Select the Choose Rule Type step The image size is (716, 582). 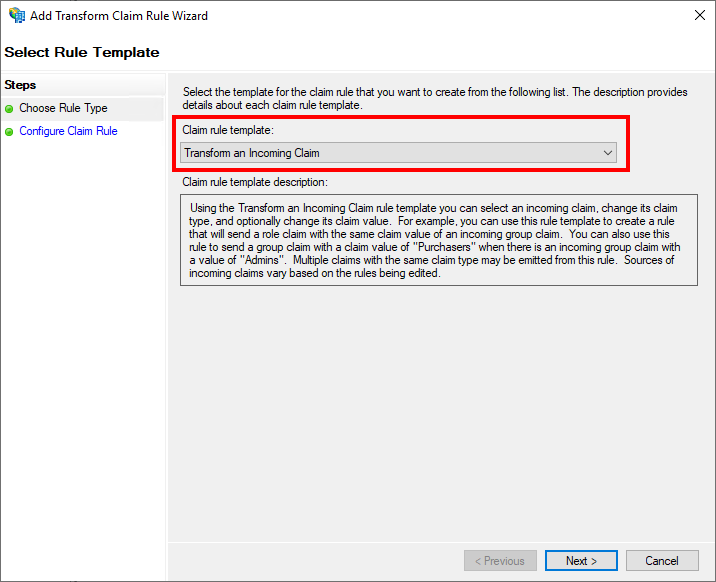coord(63,108)
